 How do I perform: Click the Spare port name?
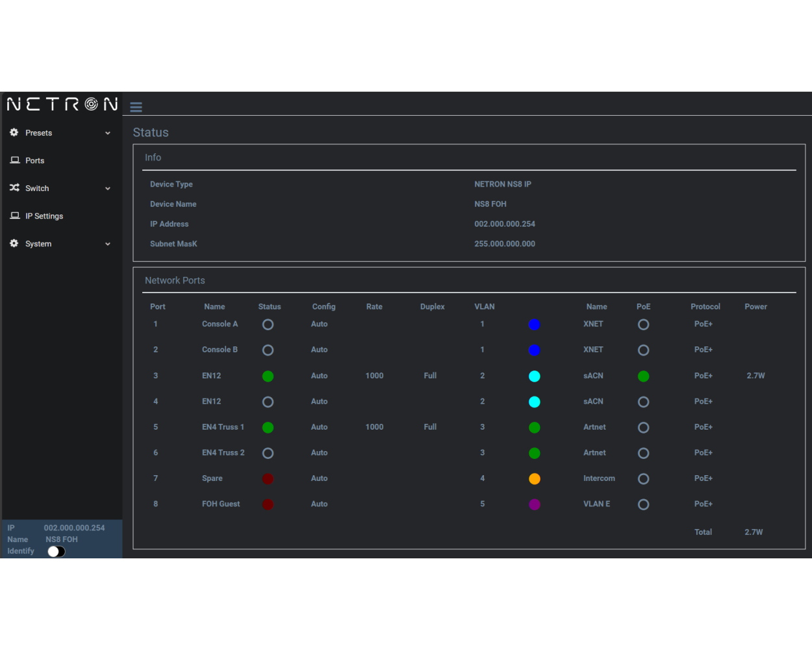point(212,478)
